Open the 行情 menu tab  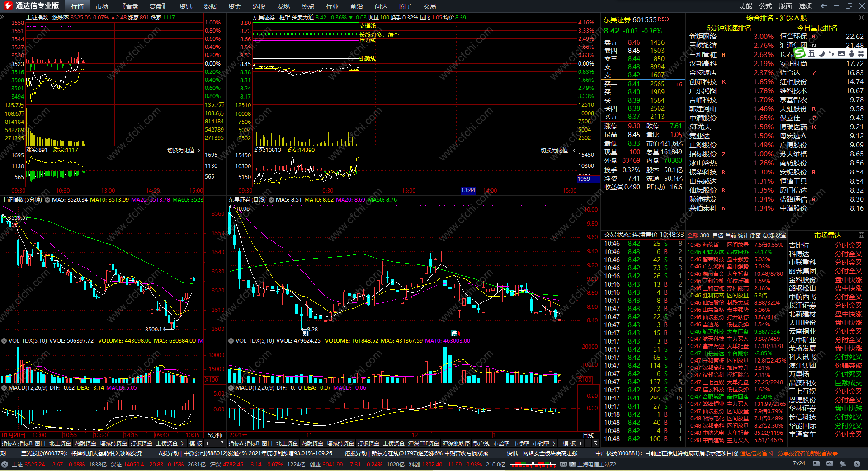click(77, 6)
